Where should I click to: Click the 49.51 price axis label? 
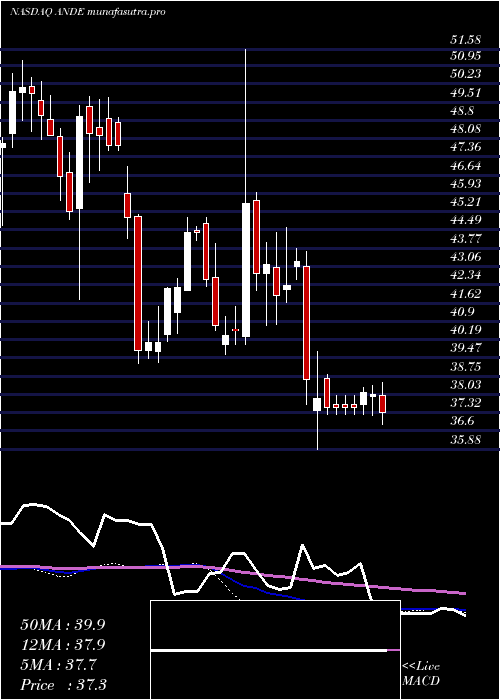click(466, 93)
